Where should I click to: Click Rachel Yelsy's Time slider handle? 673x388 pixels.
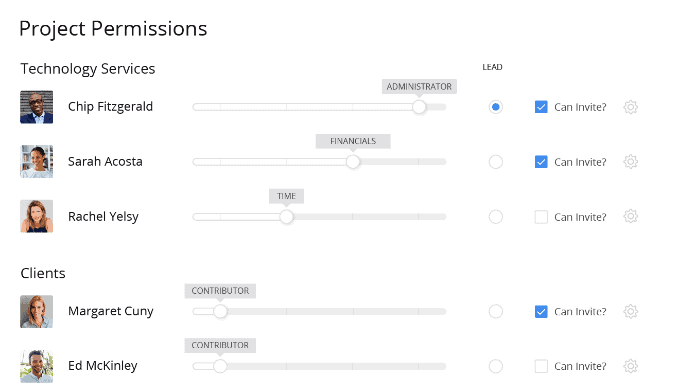[x=286, y=217]
